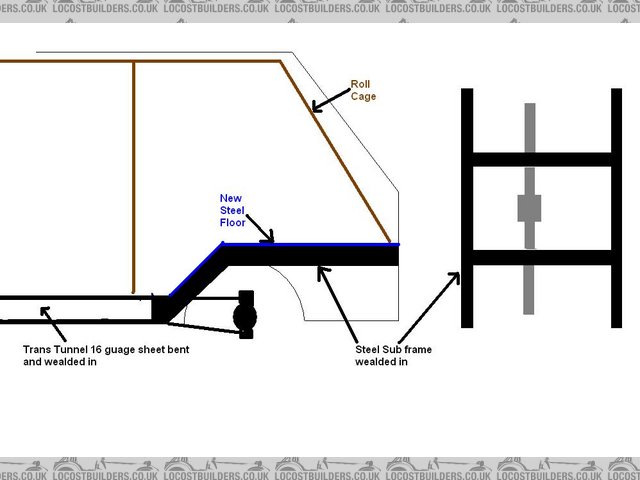Click the grey differential block in top view
Image resolution: width=640 pixels, height=480 pixels.
click(x=529, y=208)
